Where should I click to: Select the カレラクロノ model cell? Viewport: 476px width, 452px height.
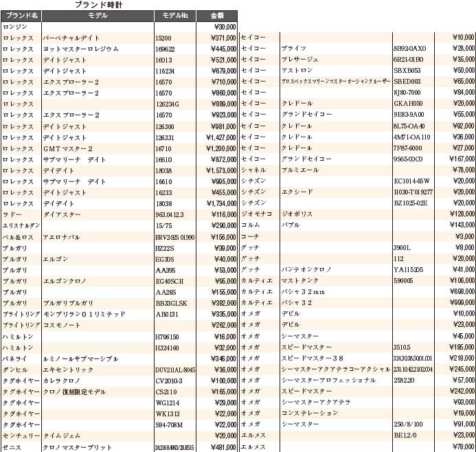pos(62,381)
